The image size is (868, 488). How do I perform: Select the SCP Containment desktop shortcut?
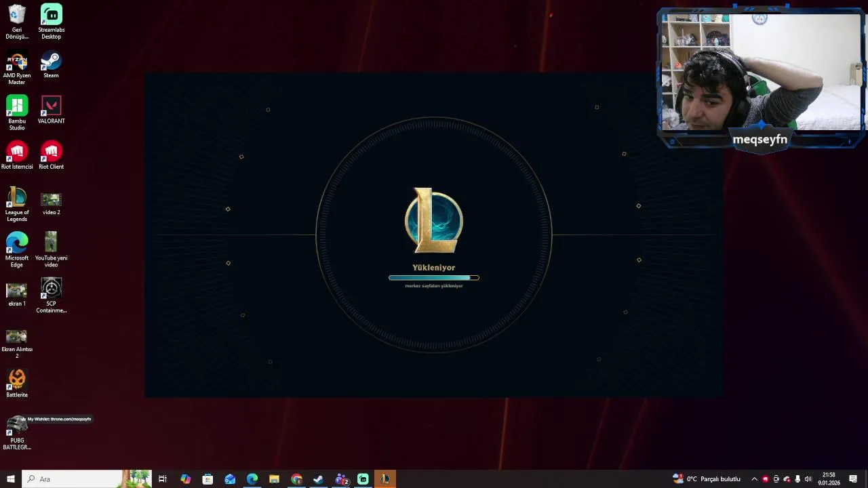[x=52, y=296]
